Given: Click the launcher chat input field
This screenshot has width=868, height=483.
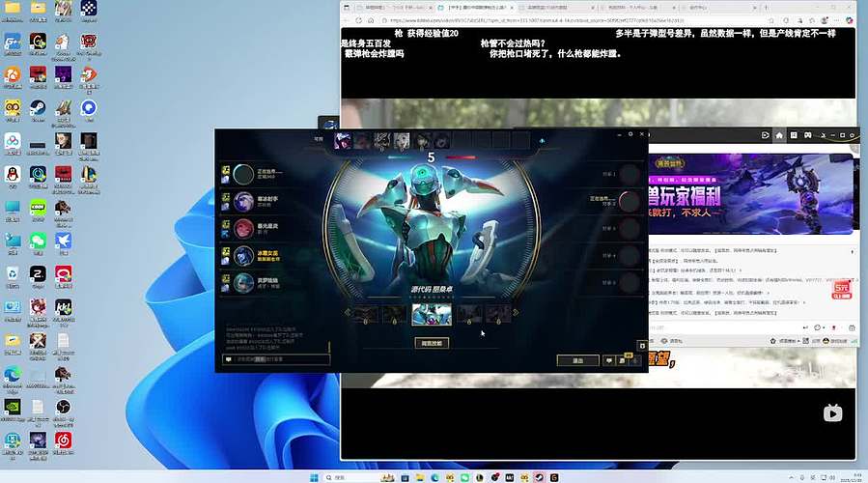Looking at the screenshot, I should [x=724, y=327].
